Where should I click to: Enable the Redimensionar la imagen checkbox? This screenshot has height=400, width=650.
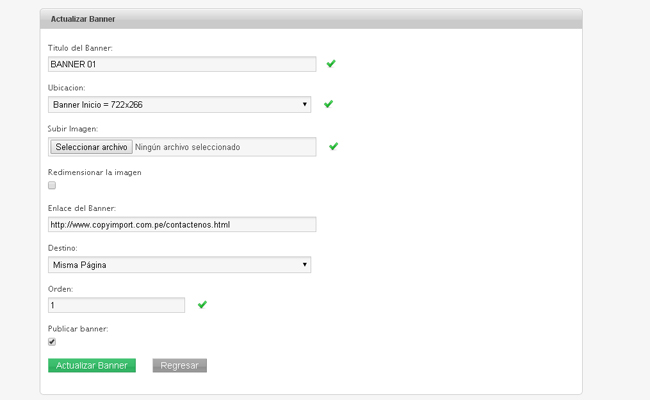pyautogui.click(x=52, y=185)
